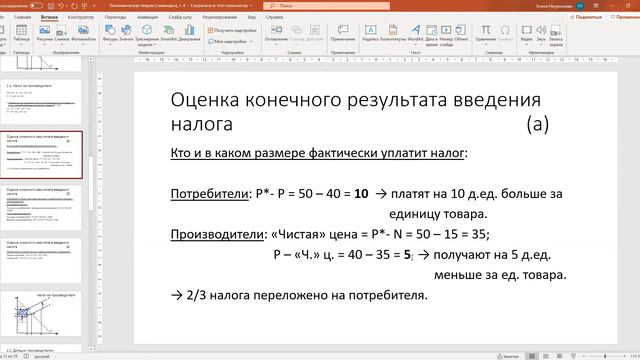Click in the Поиск search box
The width and height of the screenshot is (640, 360).
pos(327,6)
